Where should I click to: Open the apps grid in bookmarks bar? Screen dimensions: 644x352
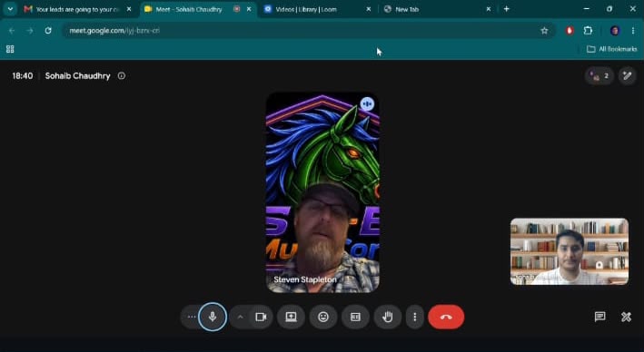10,49
